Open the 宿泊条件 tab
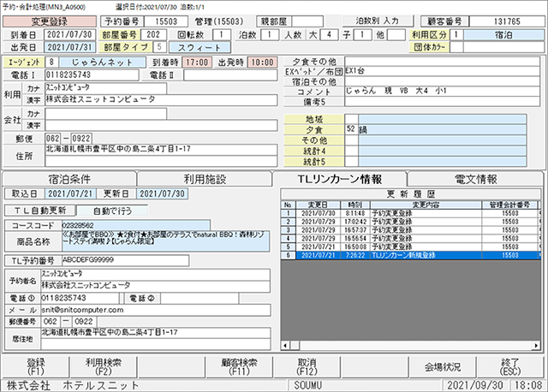548x392 pixels. click(69, 179)
